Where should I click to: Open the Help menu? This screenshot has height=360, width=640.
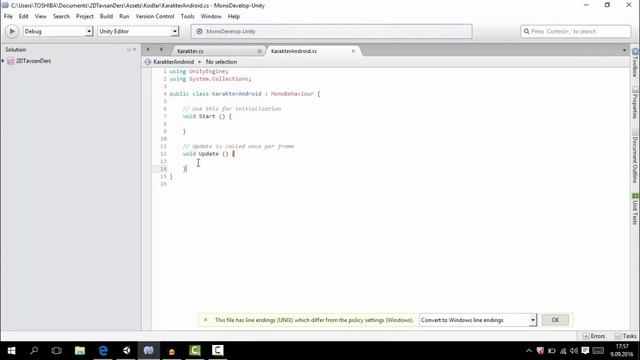[x=233, y=16]
